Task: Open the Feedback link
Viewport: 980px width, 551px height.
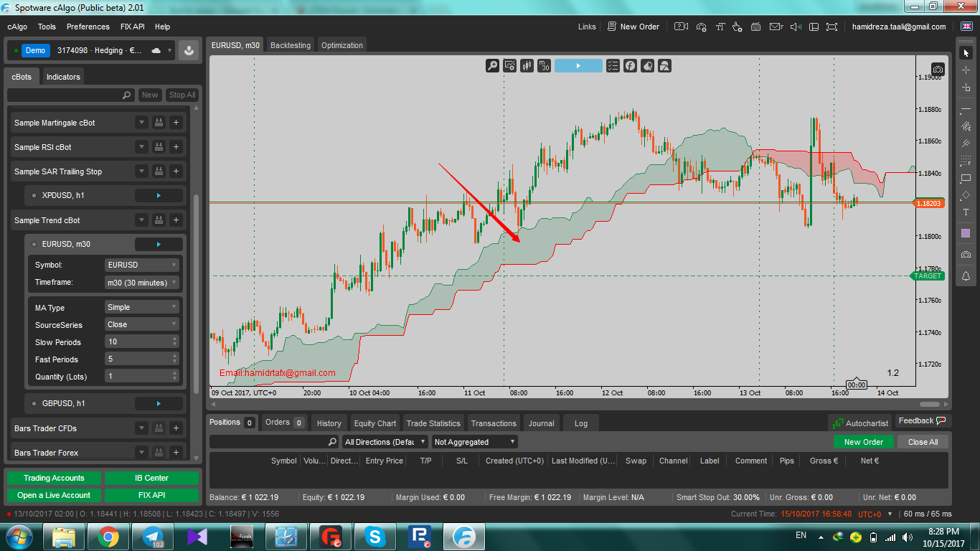Action: tap(923, 420)
